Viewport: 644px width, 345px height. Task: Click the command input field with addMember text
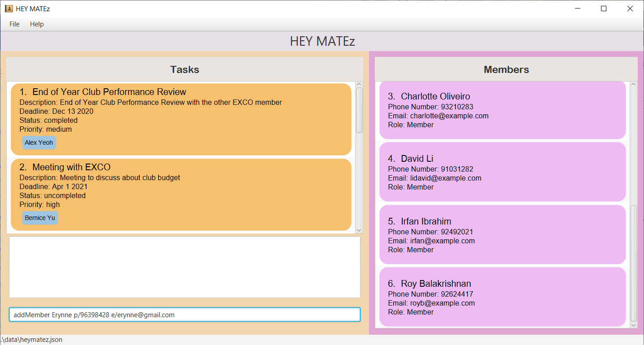(x=185, y=315)
